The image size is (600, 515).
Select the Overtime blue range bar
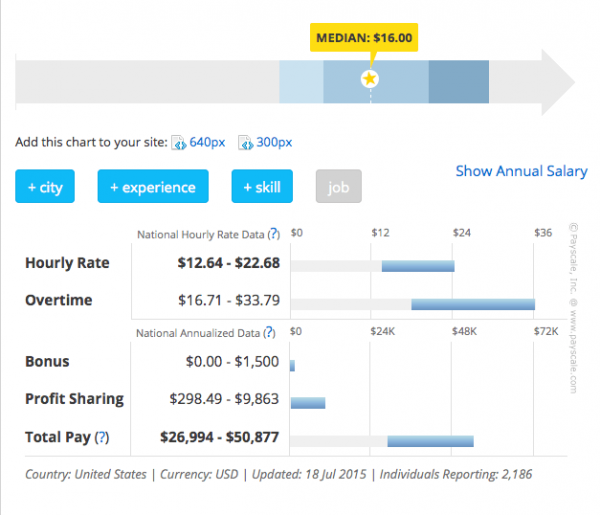473,303
